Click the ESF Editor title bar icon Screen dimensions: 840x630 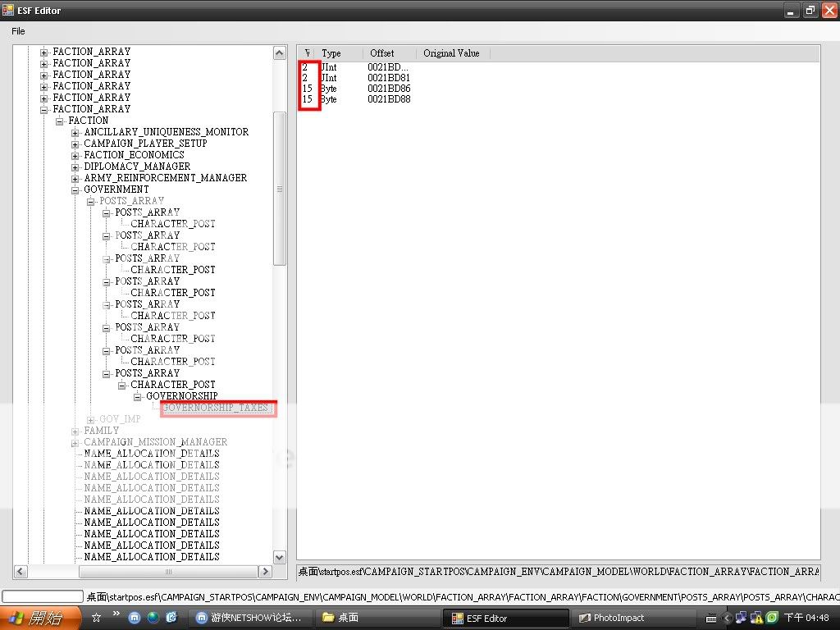8,11
